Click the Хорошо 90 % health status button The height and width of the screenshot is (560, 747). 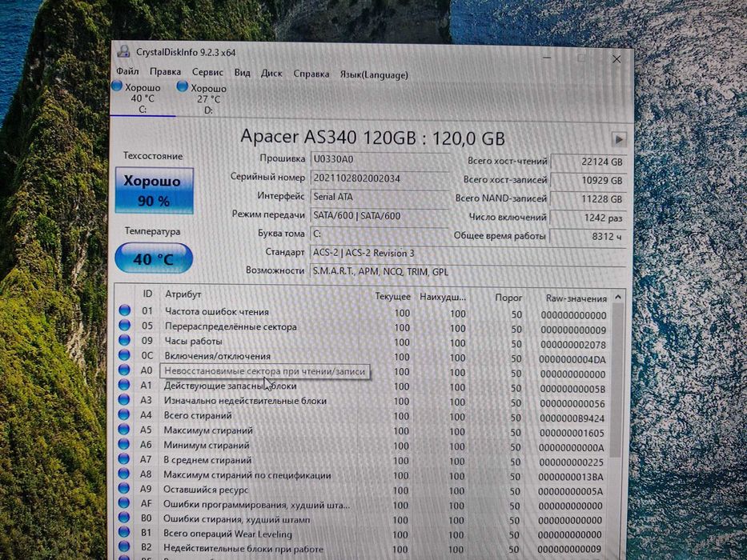tap(154, 190)
